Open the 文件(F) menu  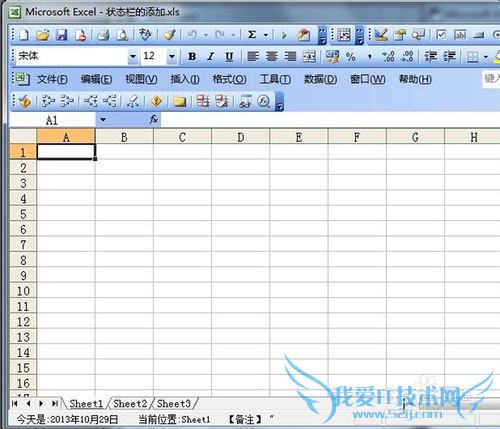(x=52, y=79)
